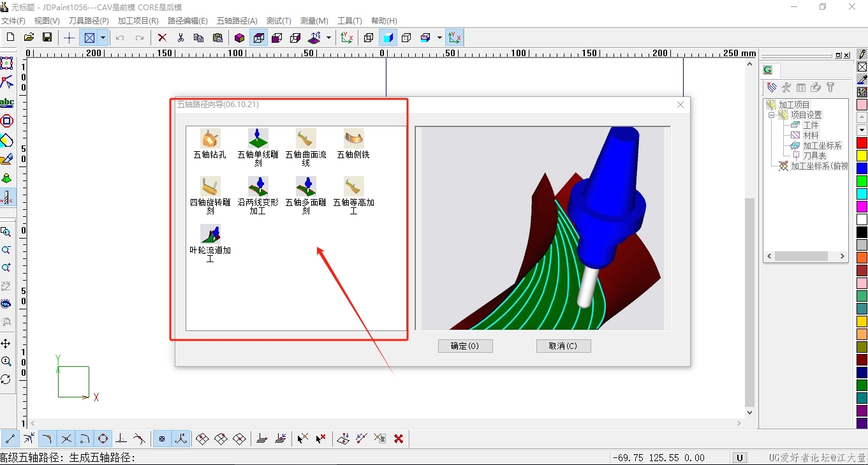This screenshot has height=465, width=868.
Task: Click the G tab in right panel
Action: 768,70
